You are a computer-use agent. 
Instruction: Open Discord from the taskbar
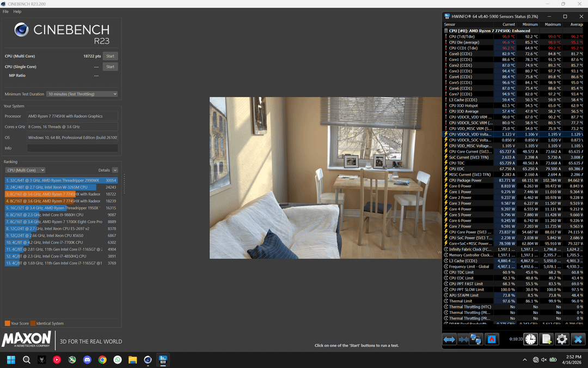87,360
